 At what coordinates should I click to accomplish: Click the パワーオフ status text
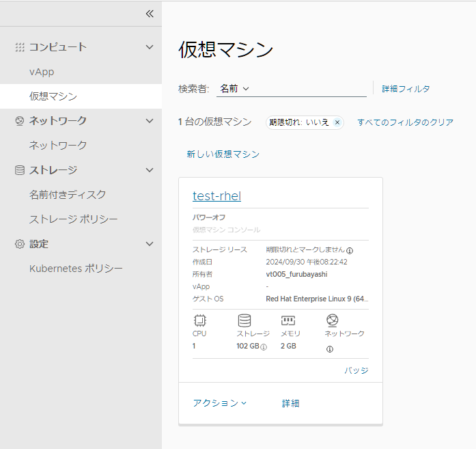(x=209, y=217)
